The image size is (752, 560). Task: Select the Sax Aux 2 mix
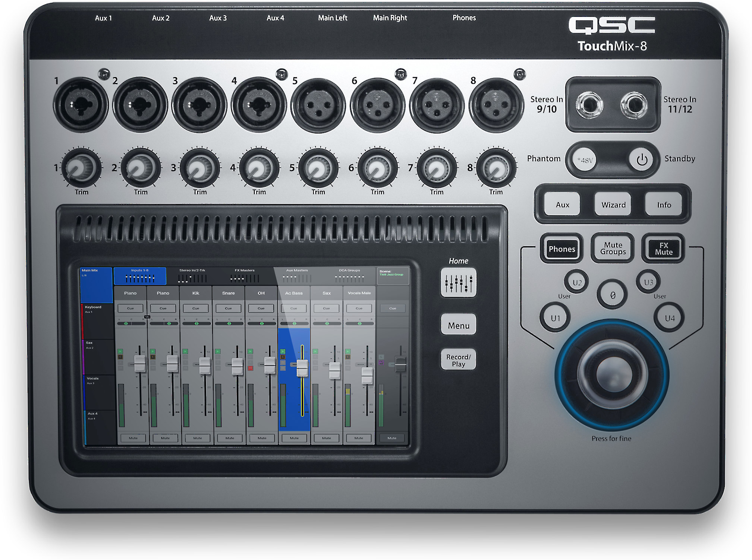click(x=99, y=357)
